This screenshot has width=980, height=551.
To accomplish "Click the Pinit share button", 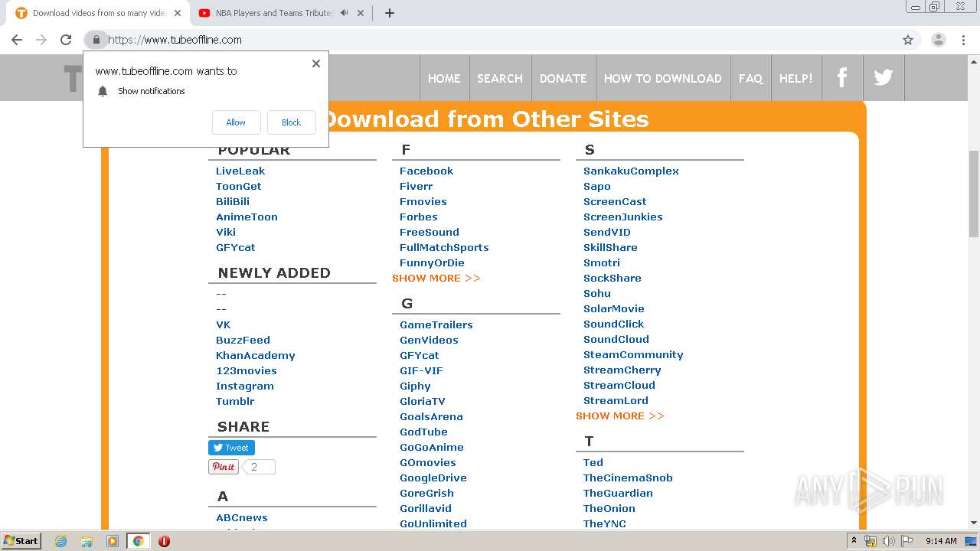I will [x=224, y=467].
